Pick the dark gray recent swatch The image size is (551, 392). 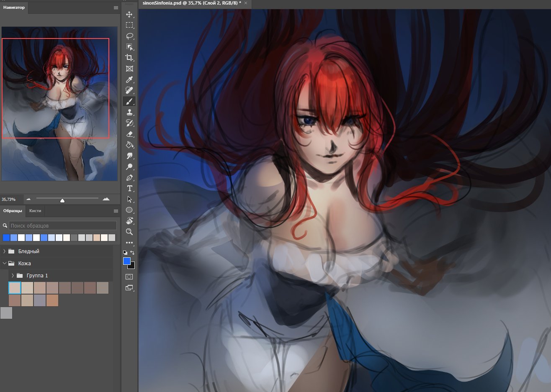[x=74, y=238]
